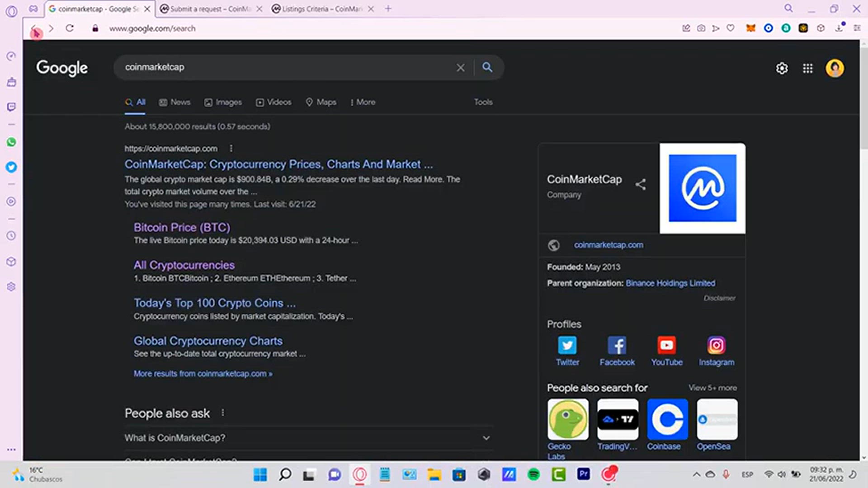Switch to Maps results tab

pos(321,102)
